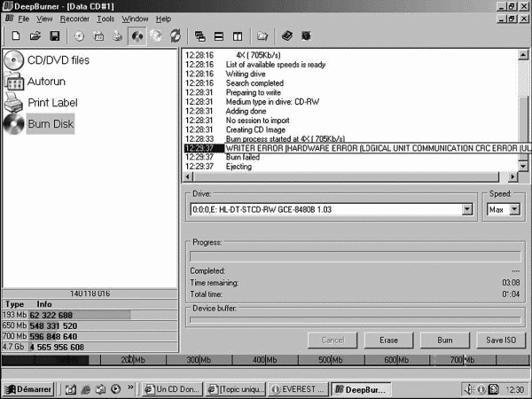Click the tile windows horizontally icon
The height and width of the screenshot is (399, 532).
[219, 36]
